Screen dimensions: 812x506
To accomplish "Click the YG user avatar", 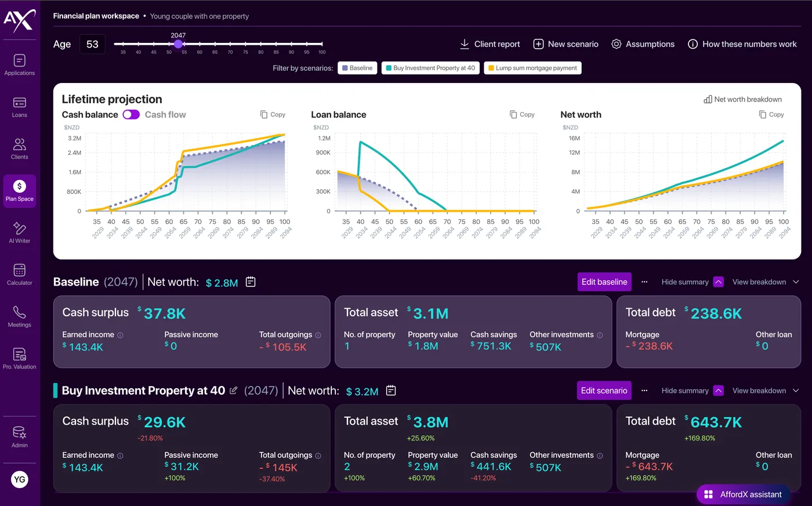I will pos(20,479).
